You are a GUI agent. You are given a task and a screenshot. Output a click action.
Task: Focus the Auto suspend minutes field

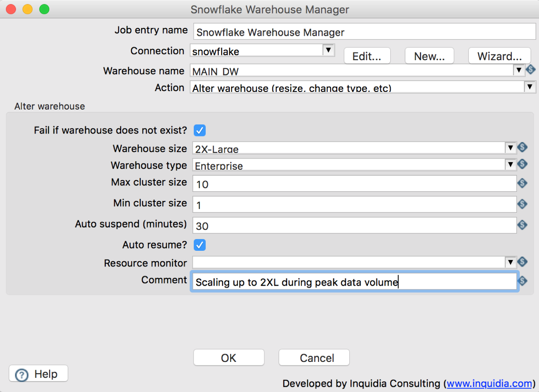355,225
